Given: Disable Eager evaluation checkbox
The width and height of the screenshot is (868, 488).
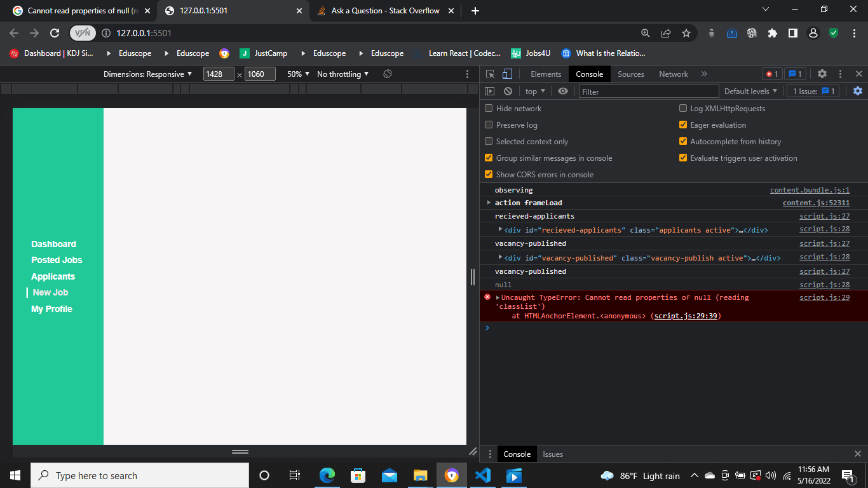Looking at the screenshot, I should point(683,125).
